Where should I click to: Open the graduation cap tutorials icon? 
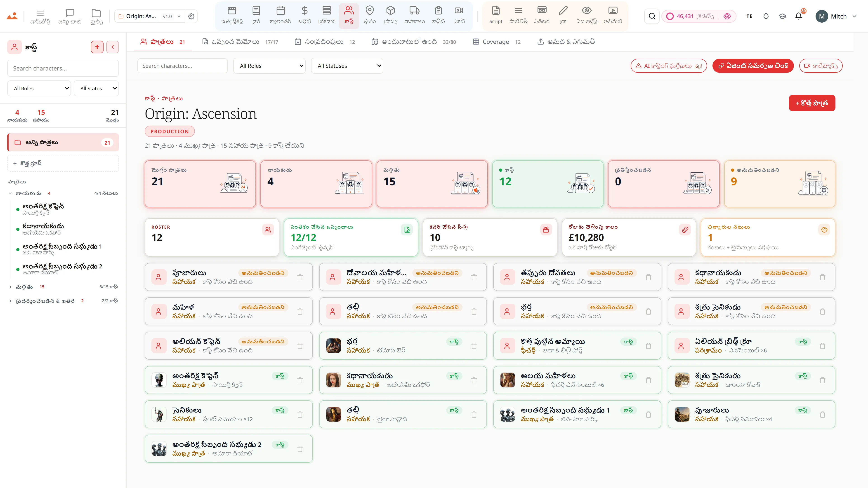click(782, 16)
